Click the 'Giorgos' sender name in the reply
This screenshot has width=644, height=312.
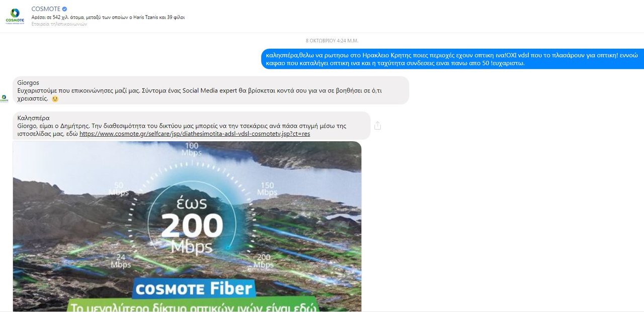pyautogui.click(x=28, y=83)
